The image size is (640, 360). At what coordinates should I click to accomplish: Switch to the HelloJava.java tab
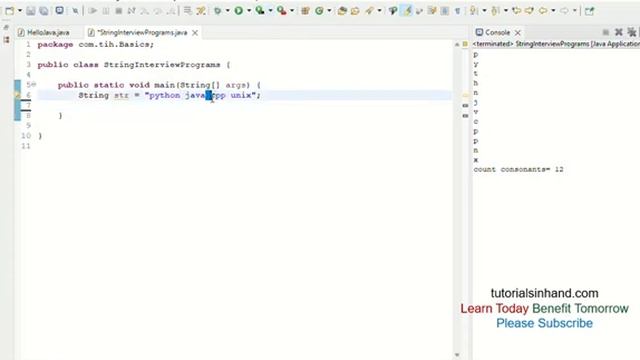pos(44,32)
